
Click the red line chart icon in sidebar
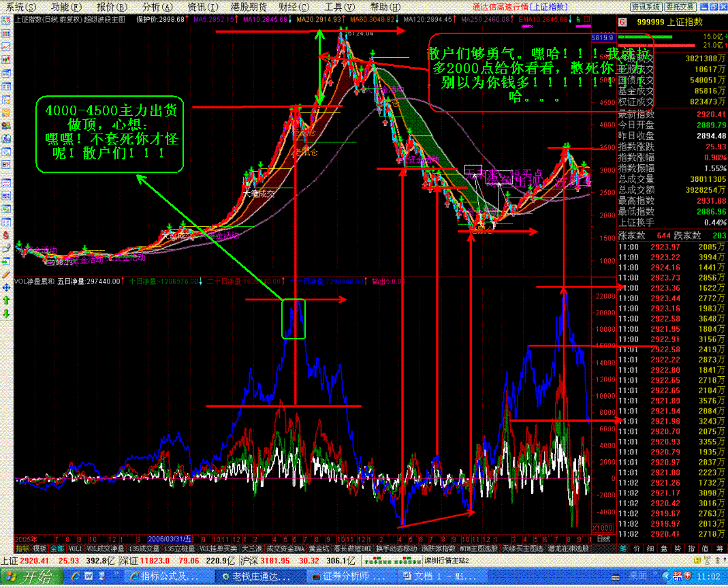click(6, 46)
